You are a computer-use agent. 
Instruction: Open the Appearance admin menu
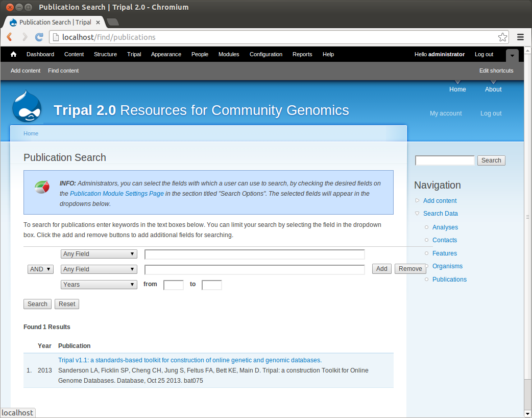(166, 54)
